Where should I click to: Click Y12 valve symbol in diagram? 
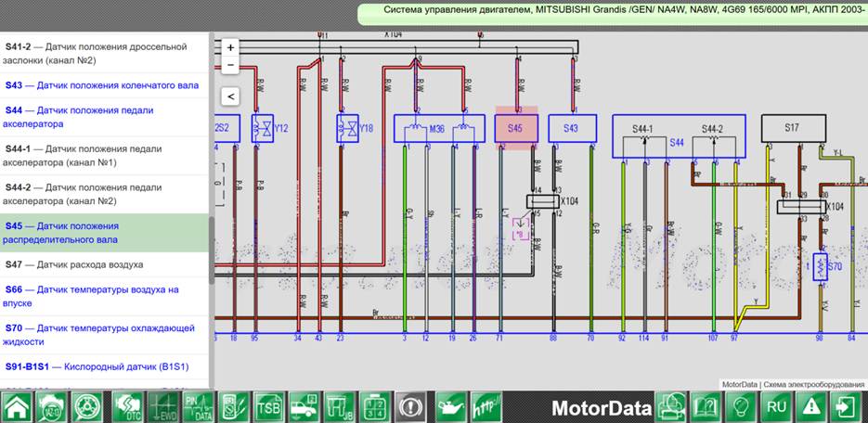(x=263, y=128)
